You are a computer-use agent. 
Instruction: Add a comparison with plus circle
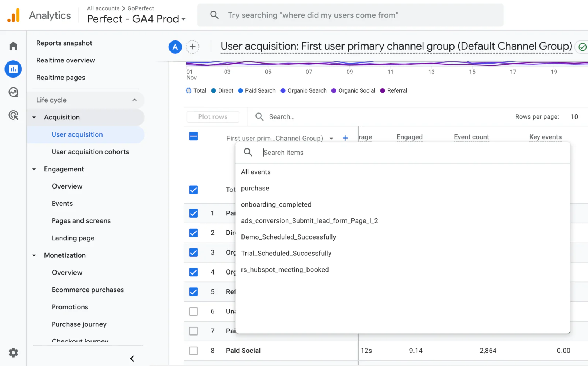(192, 47)
